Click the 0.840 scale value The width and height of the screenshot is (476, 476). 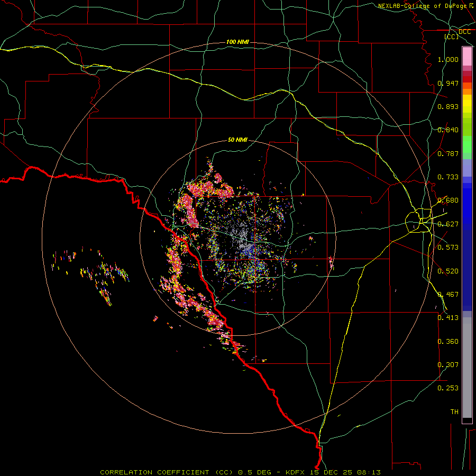(448, 130)
